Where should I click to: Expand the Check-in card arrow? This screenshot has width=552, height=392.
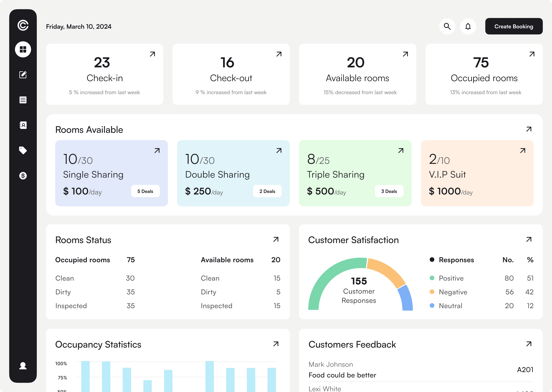pos(152,54)
